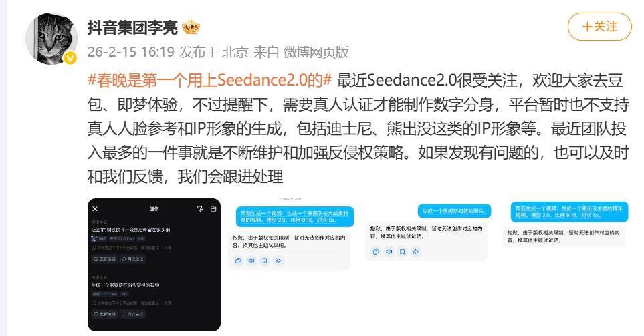Click the upper 重新编辑 button in dark image

point(105,259)
